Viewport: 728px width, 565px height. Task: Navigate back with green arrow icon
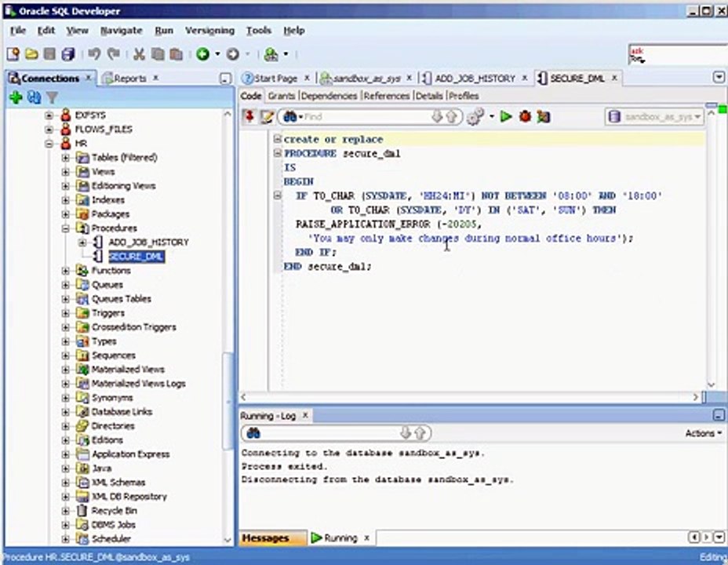point(202,54)
